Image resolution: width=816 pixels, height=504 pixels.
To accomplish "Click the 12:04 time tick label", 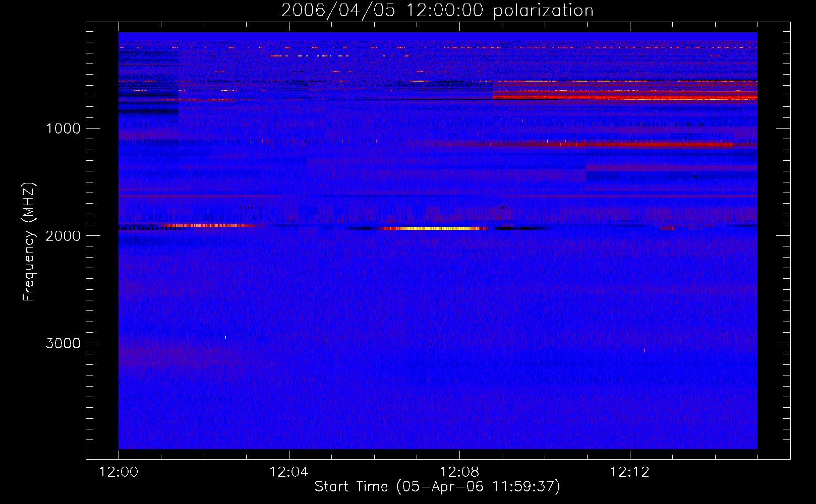I will pos(289,472).
